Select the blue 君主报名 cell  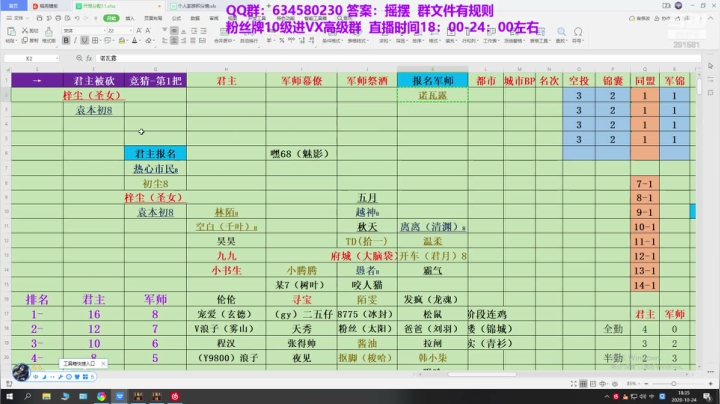(x=155, y=153)
